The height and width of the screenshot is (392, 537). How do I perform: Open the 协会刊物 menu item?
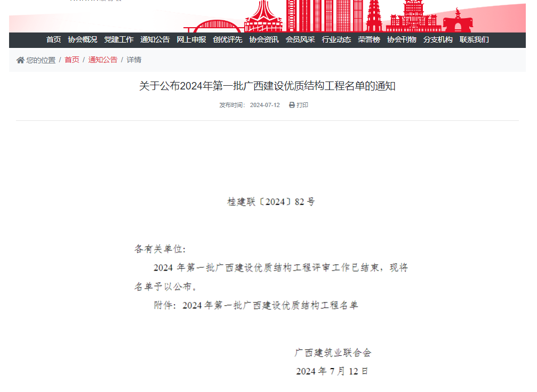click(x=402, y=39)
